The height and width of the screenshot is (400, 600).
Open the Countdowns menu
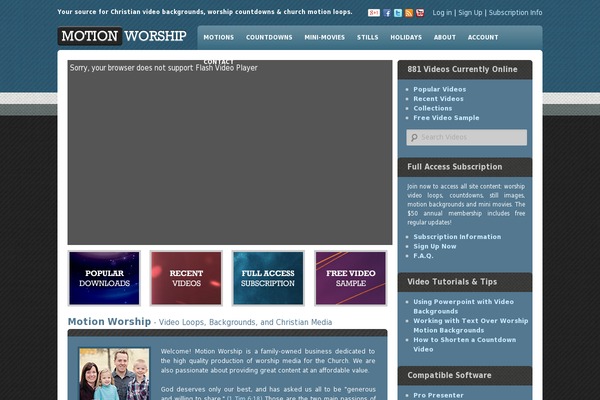269,38
